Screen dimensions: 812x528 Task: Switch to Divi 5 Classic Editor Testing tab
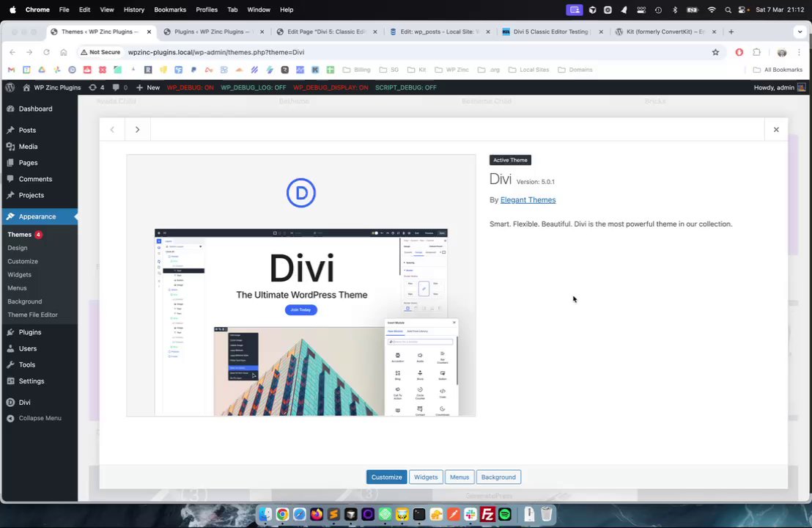pyautogui.click(x=552, y=32)
